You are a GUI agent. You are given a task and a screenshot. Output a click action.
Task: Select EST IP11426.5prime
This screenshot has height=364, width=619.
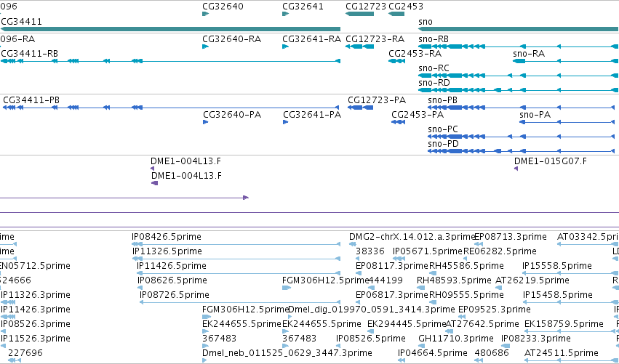coord(172,266)
